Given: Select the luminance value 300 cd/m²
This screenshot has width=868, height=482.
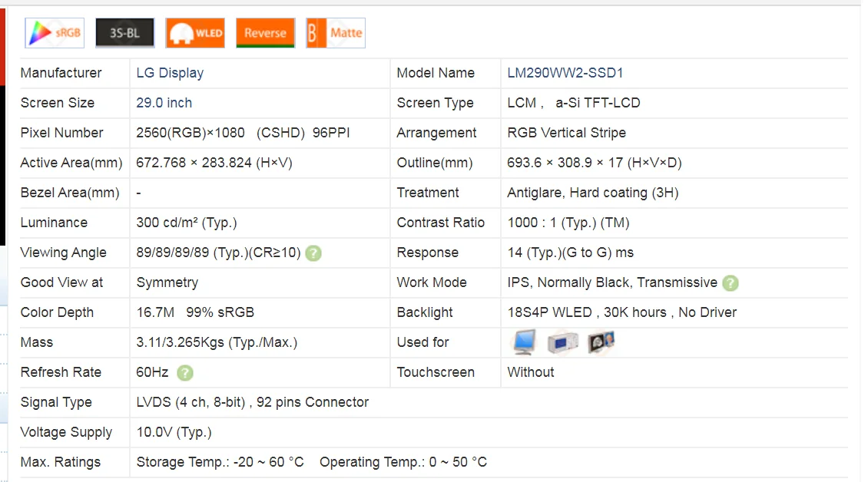Looking at the screenshot, I should click(167, 223).
